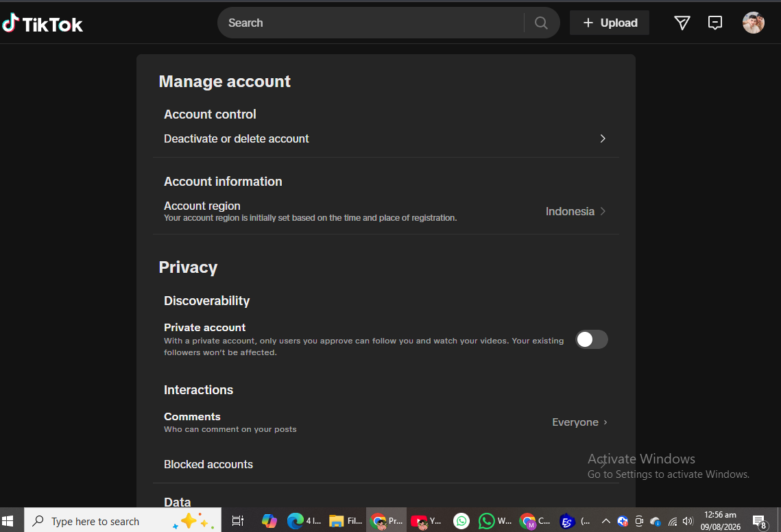The image size is (781, 532).
Task: Open the Comments setting
Action: click(x=385, y=422)
